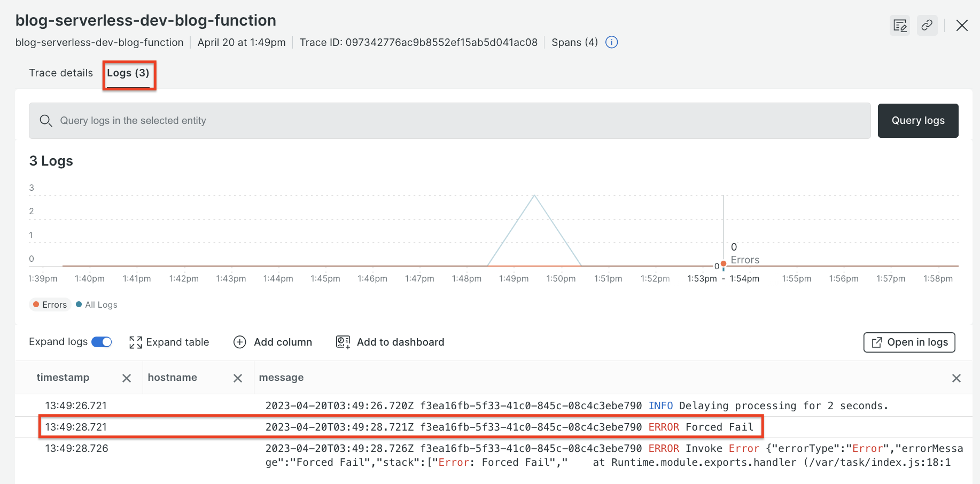980x484 pixels.
Task: Remove the message column
Action: tap(956, 378)
